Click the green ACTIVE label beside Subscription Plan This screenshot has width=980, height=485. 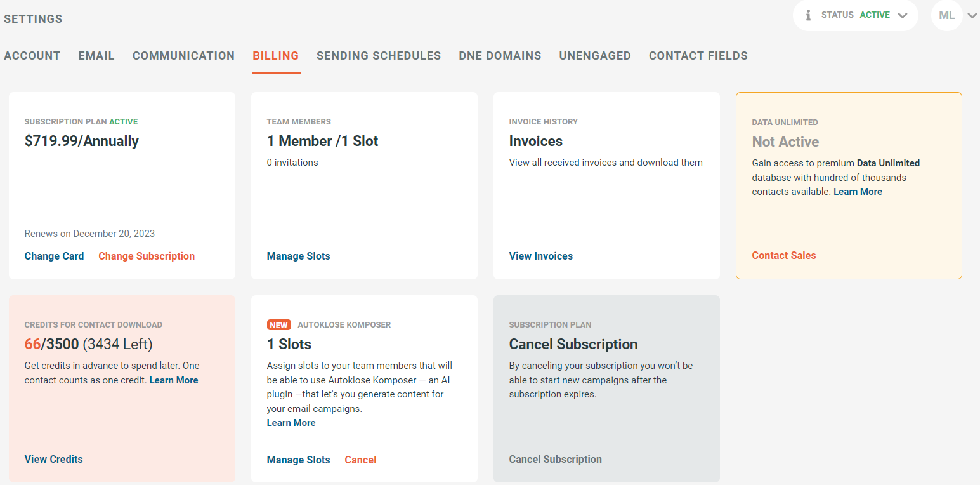click(124, 121)
